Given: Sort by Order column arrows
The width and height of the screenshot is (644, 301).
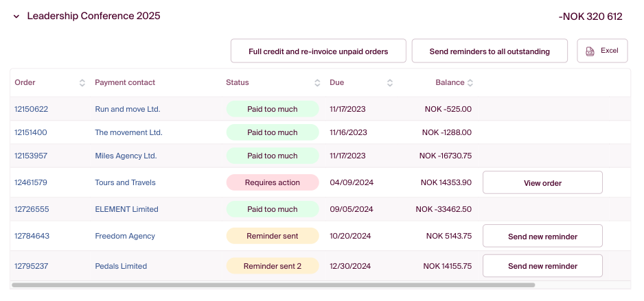Looking at the screenshot, I should [x=82, y=83].
